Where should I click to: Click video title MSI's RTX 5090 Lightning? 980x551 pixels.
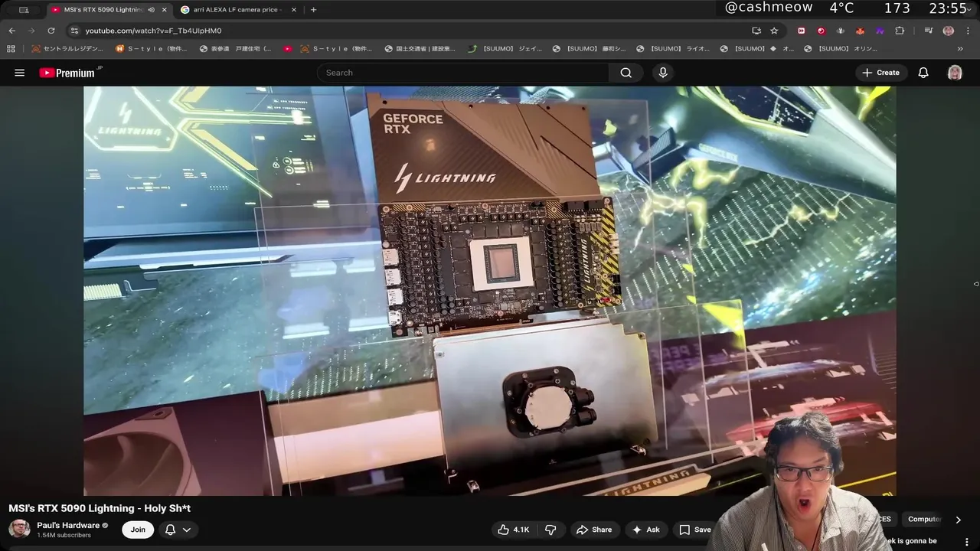point(100,508)
